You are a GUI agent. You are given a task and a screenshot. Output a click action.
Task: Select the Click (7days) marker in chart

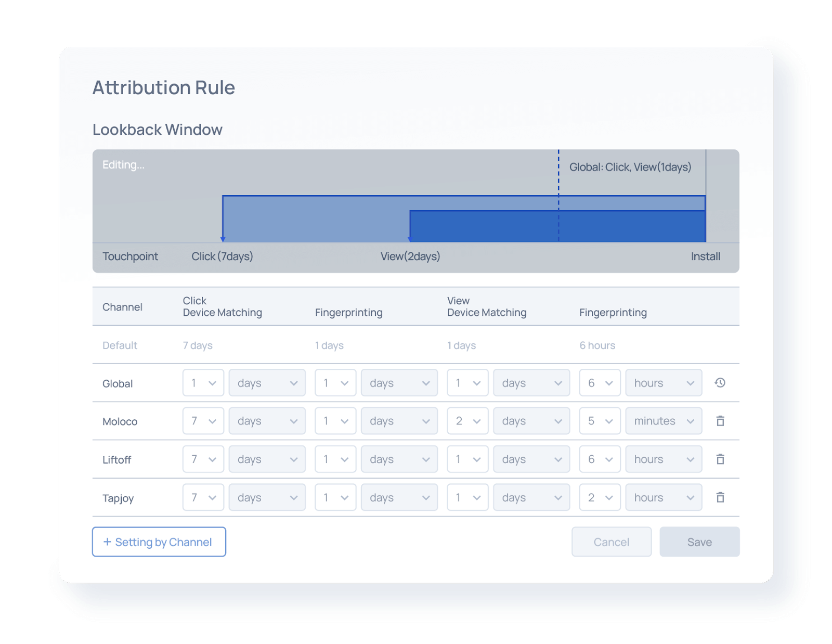tap(223, 256)
